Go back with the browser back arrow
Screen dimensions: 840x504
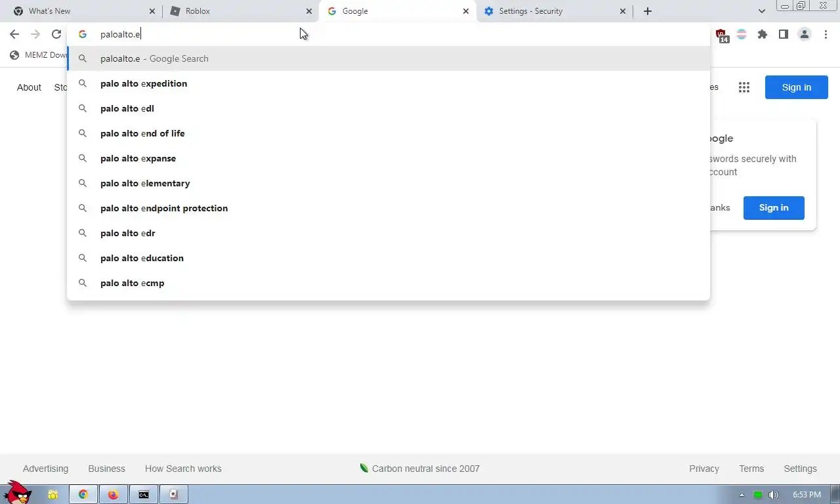[x=14, y=34]
